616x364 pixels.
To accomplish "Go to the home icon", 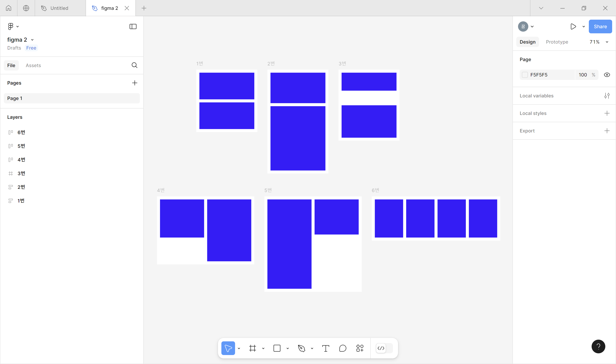I will point(9,8).
